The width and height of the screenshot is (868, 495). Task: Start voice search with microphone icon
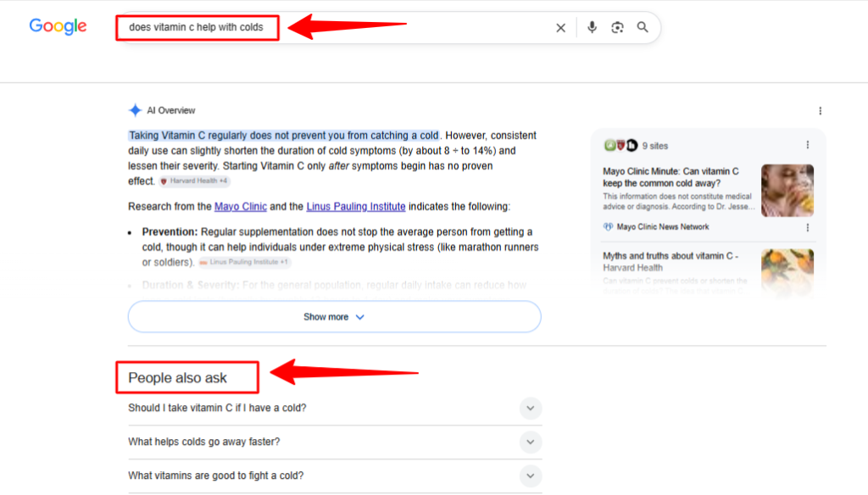point(592,27)
